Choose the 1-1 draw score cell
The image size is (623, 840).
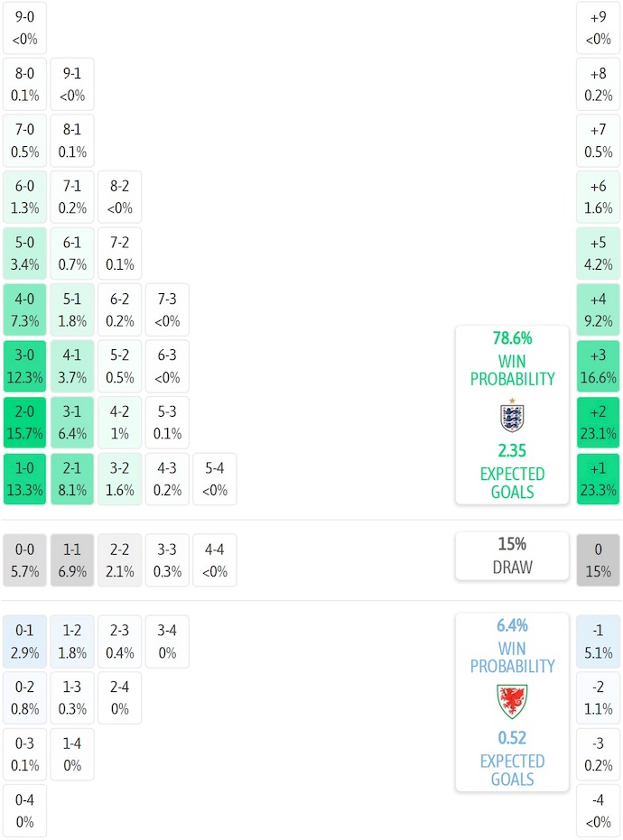pos(72,560)
